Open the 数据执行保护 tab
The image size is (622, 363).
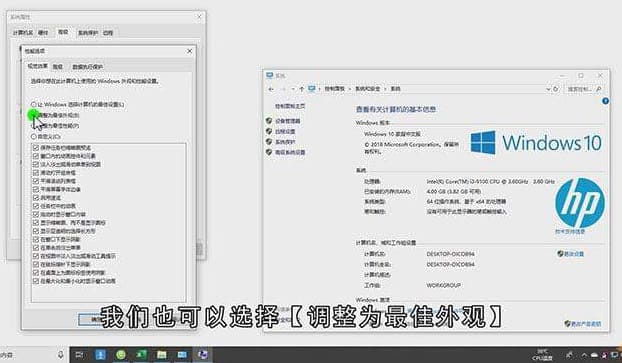(x=88, y=67)
